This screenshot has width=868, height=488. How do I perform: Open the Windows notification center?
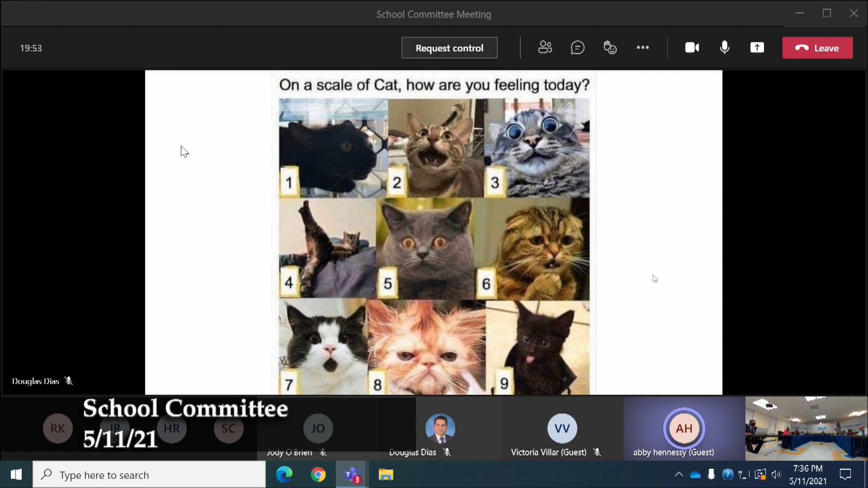click(x=845, y=475)
